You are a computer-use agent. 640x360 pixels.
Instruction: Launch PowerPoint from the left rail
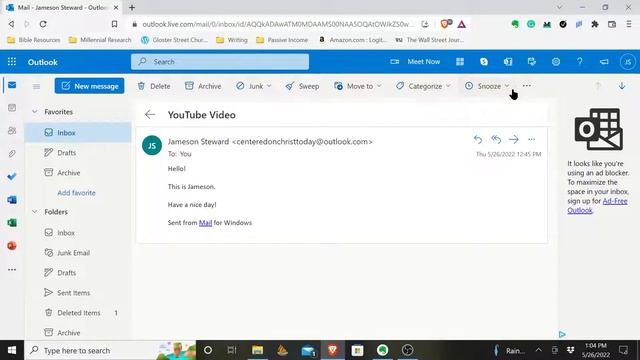pos(12,246)
